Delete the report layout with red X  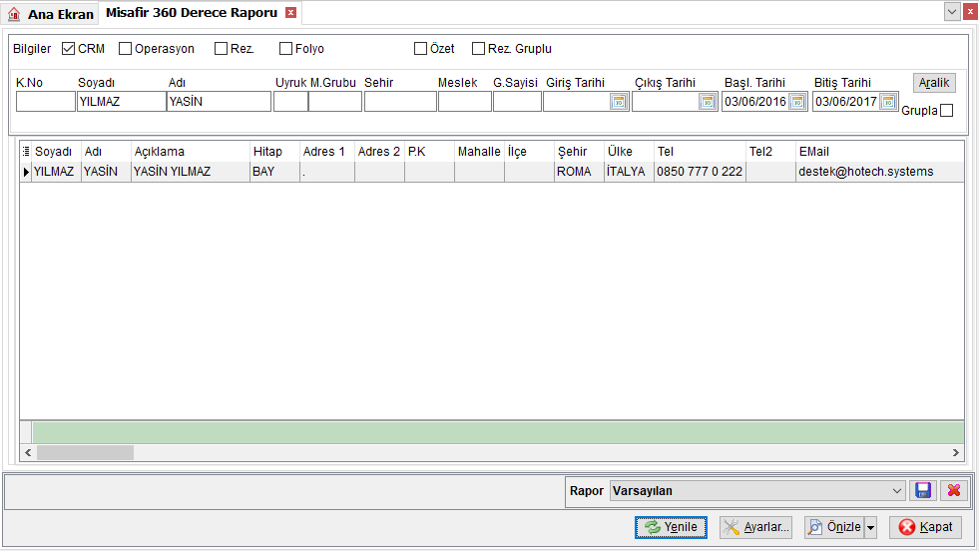click(954, 490)
